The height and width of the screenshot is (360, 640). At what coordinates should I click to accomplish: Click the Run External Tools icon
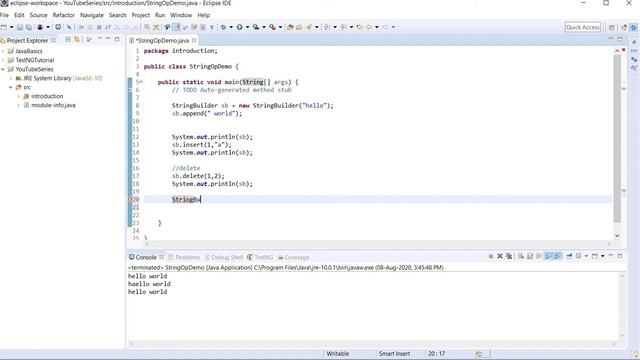click(x=272, y=27)
